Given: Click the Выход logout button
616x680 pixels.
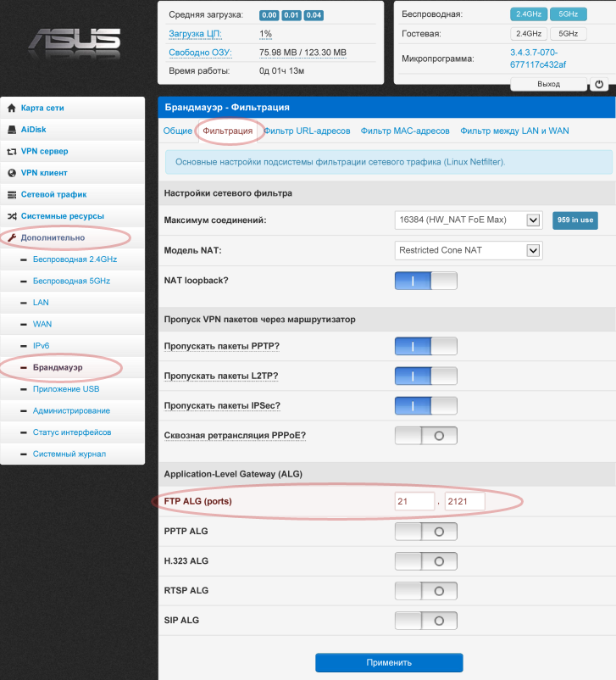Looking at the screenshot, I should [x=548, y=84].
